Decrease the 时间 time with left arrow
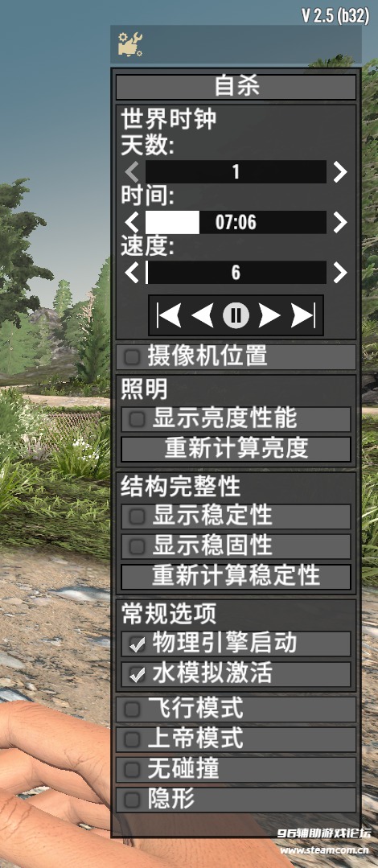Viewport: 378px width, 868px height. click(x=131, y=223)
